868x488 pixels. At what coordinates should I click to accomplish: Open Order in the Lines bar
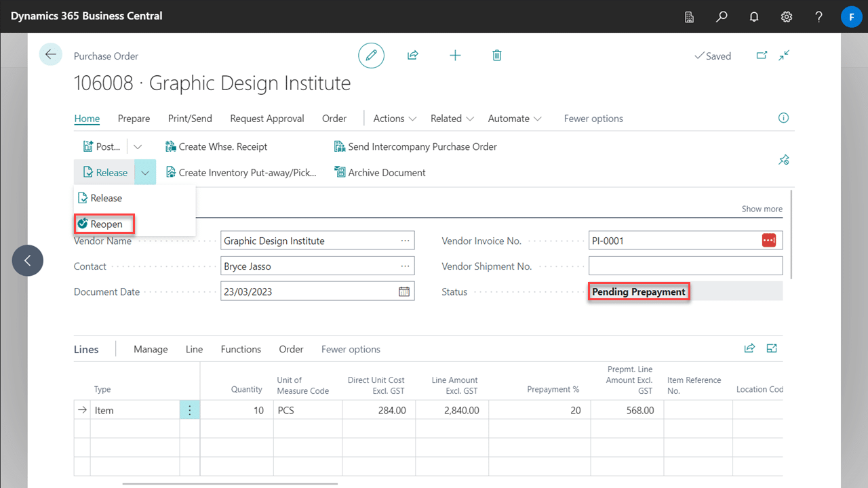coord(291,349)
